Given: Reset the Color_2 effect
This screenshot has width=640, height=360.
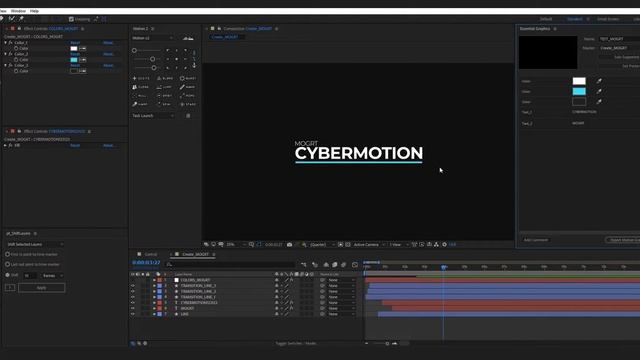Looking at the screenshot, I should pos(75,54).
